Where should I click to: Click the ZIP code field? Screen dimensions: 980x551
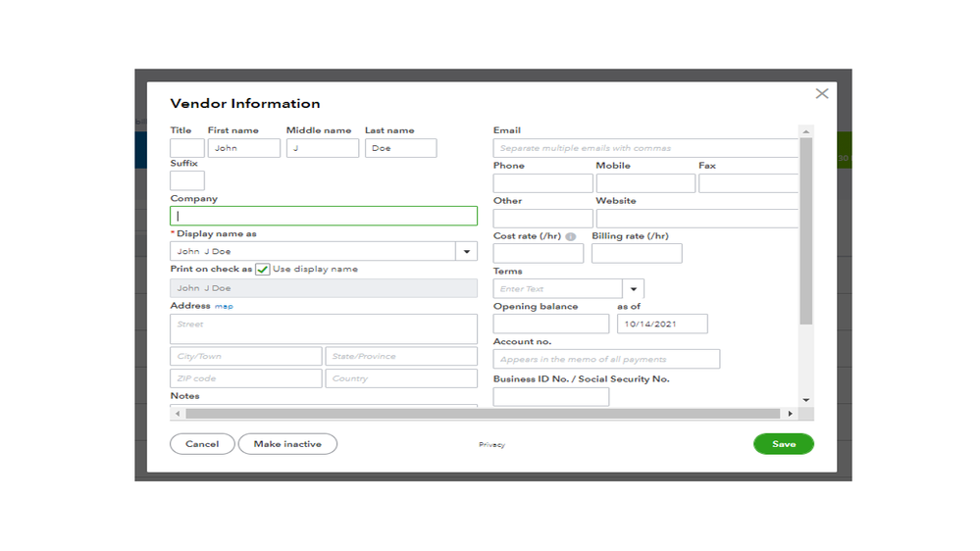[x=245, y=378]
